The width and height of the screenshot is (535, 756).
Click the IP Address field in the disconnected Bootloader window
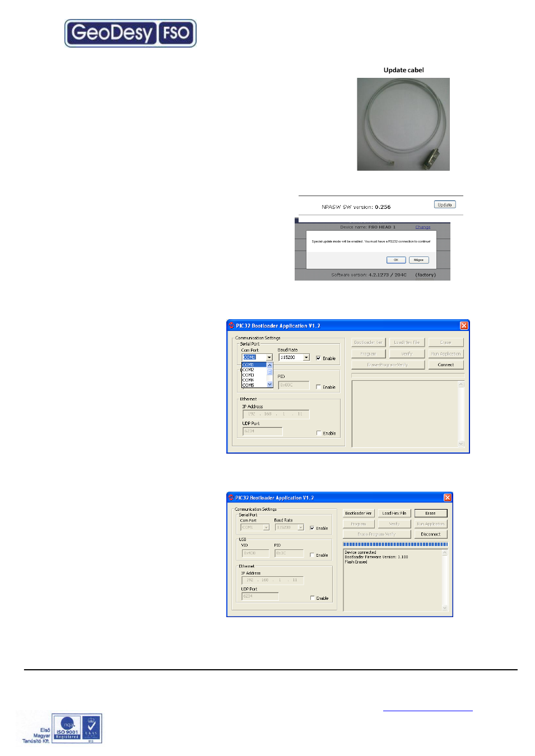[276, 414]
